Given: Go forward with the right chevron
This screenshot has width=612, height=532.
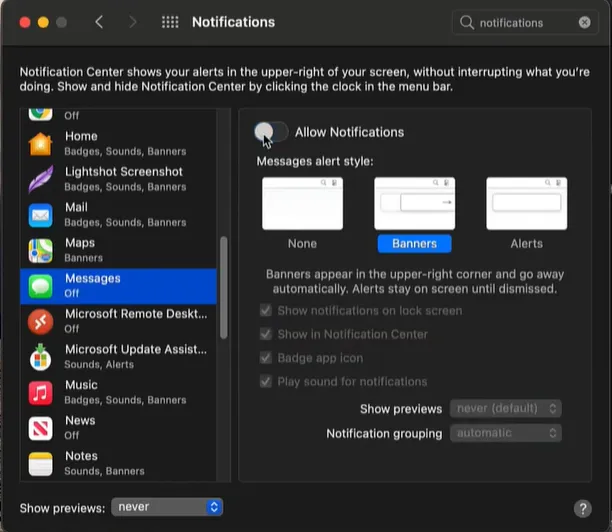Looking at the screenshot, I should pyautogui.click(x=133, y=22).
